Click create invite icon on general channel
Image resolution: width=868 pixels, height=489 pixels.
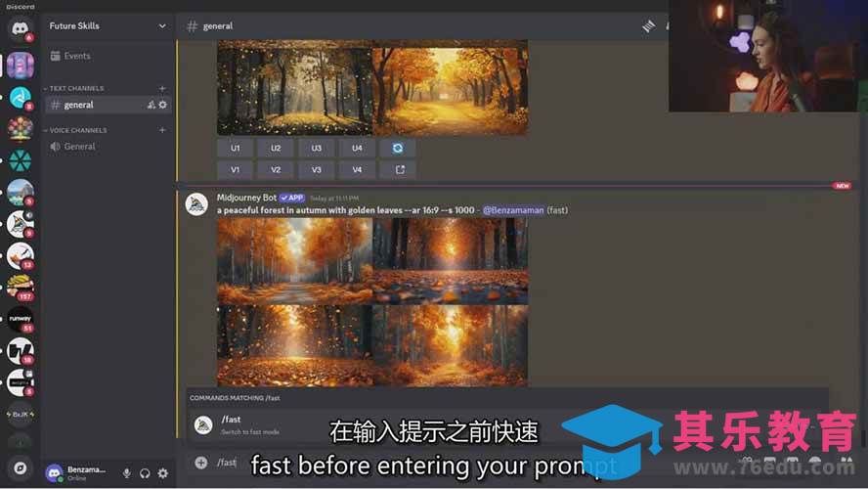pyautogui.click(x=151, y=105)
